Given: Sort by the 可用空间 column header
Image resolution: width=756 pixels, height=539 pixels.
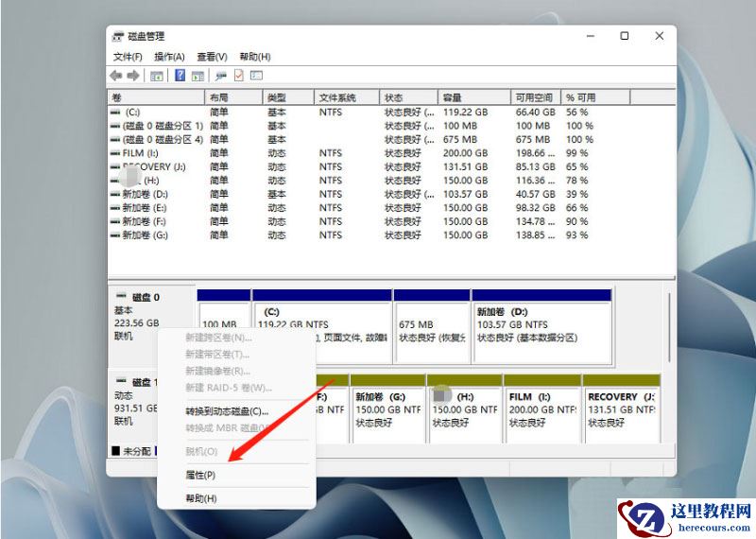Looking at the screenshot, I should click(x=536, y=97).
